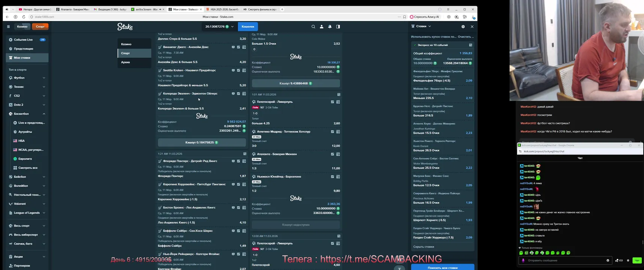This screenshot has height=270, width=644.
Task: Click the receipt icon on the 12:00 AM bet
Action: [339, 236]
